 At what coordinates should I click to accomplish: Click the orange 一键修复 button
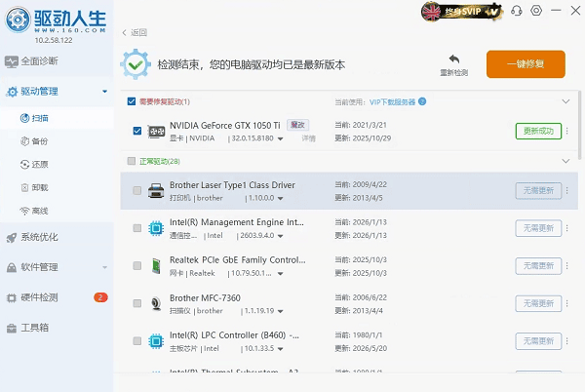point(526,64)
